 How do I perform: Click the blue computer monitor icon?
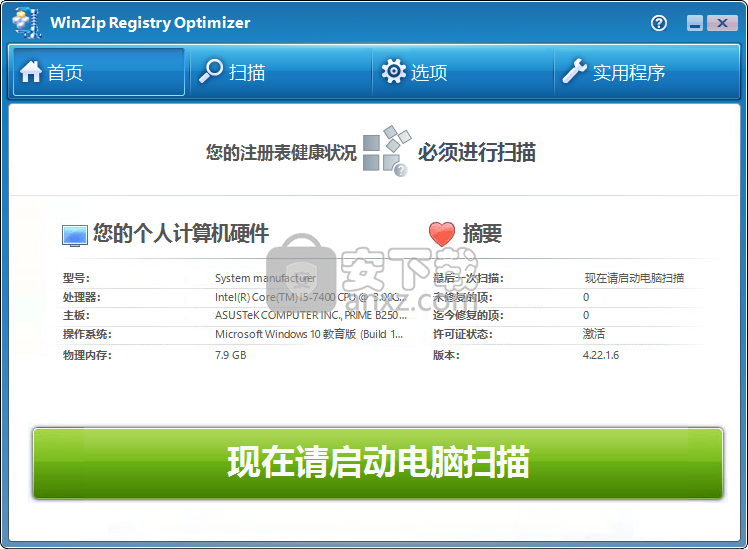click(74, 235)
